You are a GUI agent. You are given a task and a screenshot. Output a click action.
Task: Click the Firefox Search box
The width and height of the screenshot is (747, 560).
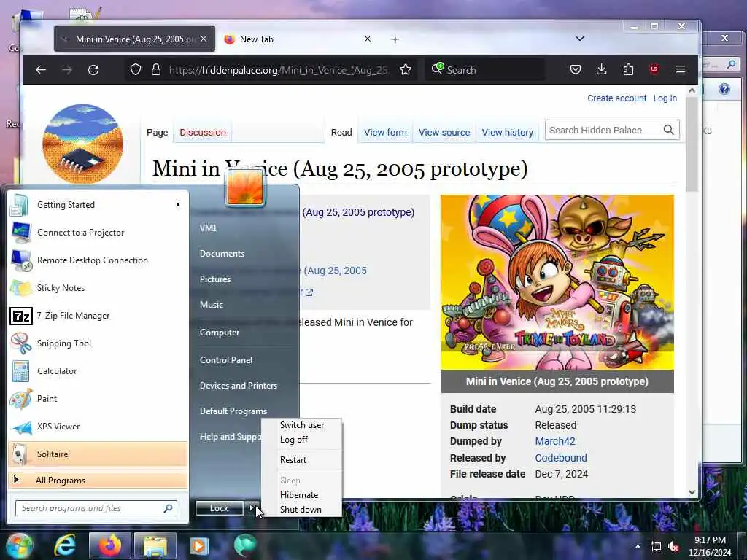coord(486,70)
